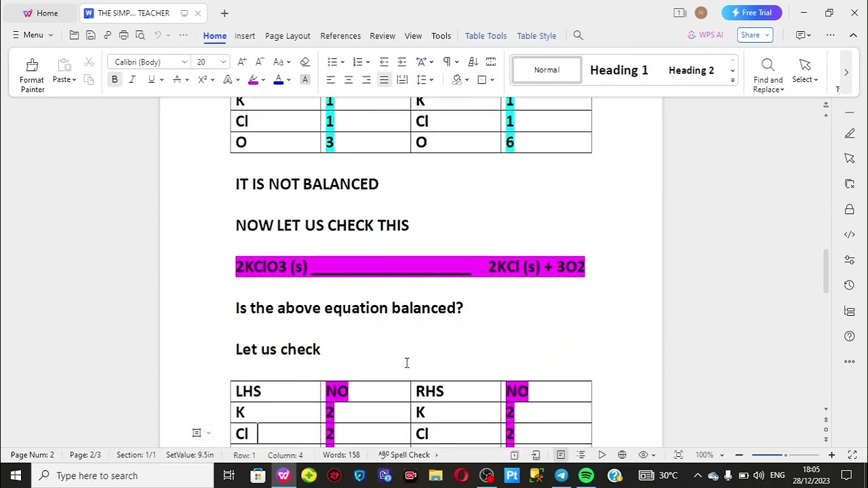Clear formatting with the eraser icon
This screenshot has height=488, width=868.
pyautogui.click(x=304, y=62)
